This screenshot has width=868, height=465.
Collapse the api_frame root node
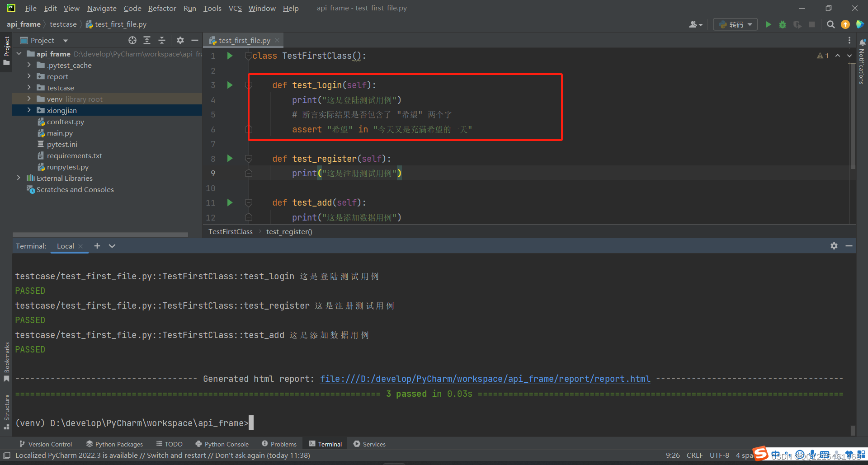pyautogui.click(x=19, y=54)
